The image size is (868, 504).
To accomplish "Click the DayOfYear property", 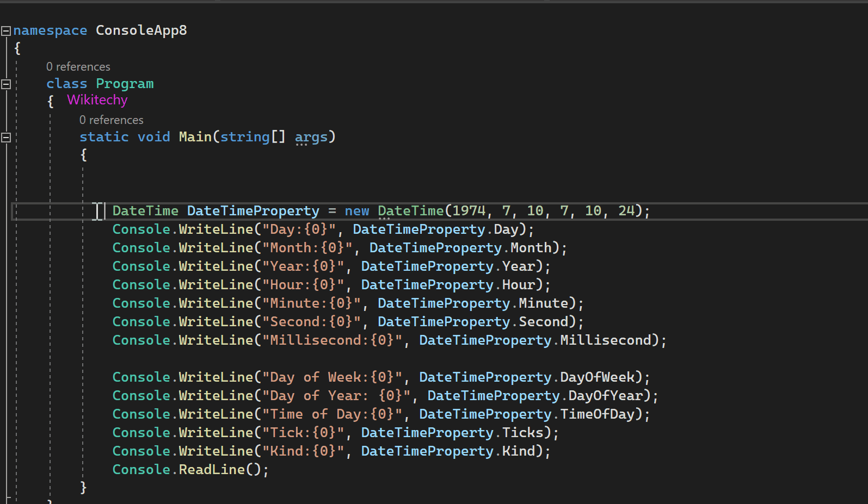I will [605, 396].
